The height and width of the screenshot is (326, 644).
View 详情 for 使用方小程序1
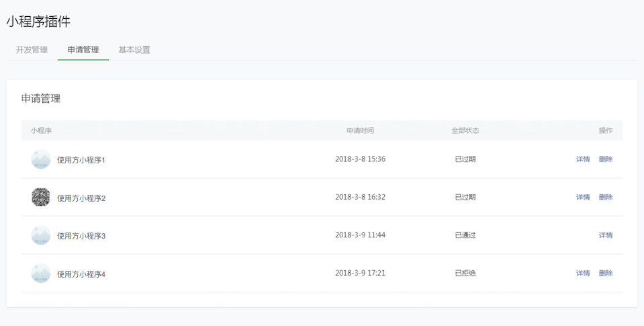tap(583, 159)
